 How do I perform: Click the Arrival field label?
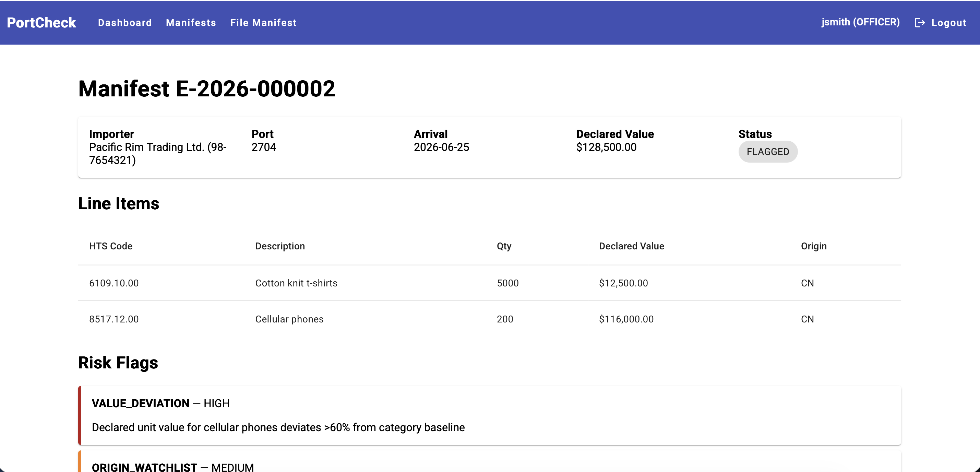click(x=431, y=134)
